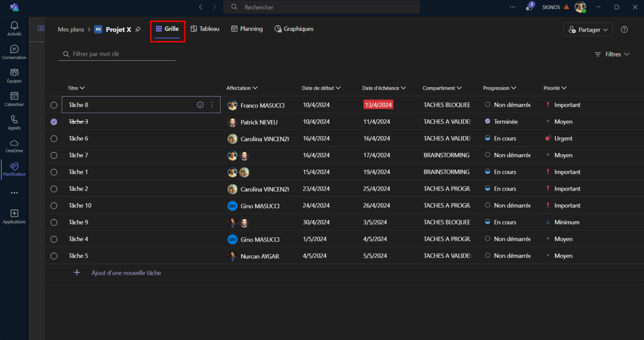Viewport: 644px width, 340px height.
Task: Open Conversation from the left sidebar
Action: [x=14, y=52]
